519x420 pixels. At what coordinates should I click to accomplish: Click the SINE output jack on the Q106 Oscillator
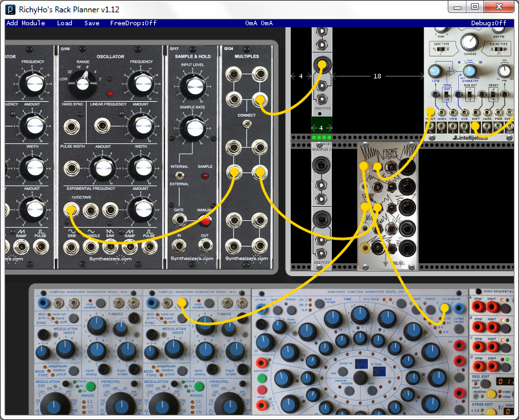(71, 248)
